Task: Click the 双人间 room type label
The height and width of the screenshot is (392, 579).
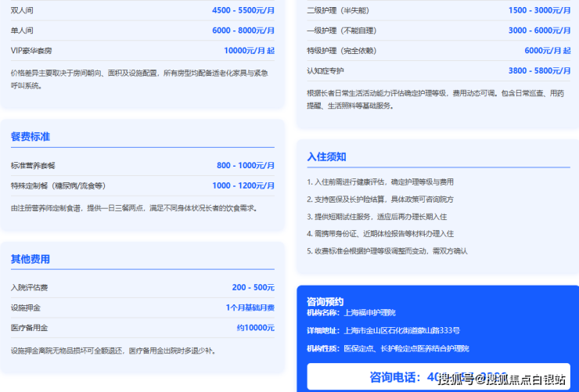Action: (x=22, y=10)
